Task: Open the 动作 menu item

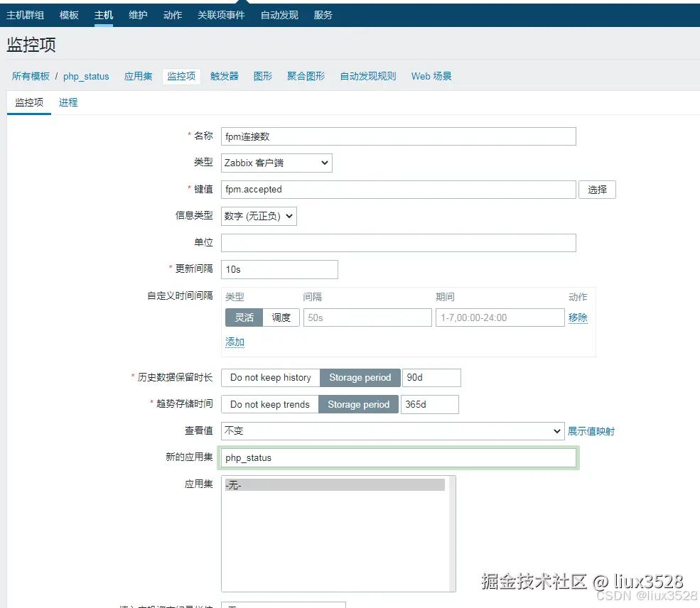Action: pos(173,15)
